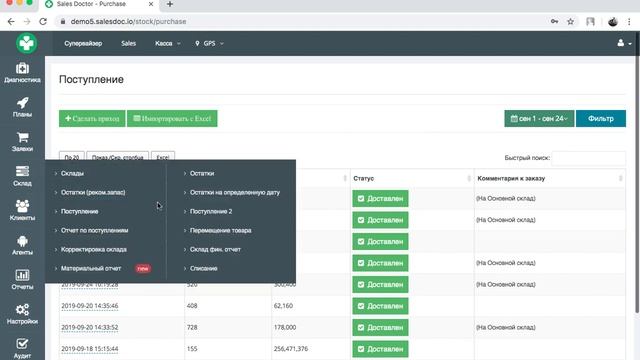
Task: Select Остатки (реком.запас) submenu item
Action: tap(93, 192)
